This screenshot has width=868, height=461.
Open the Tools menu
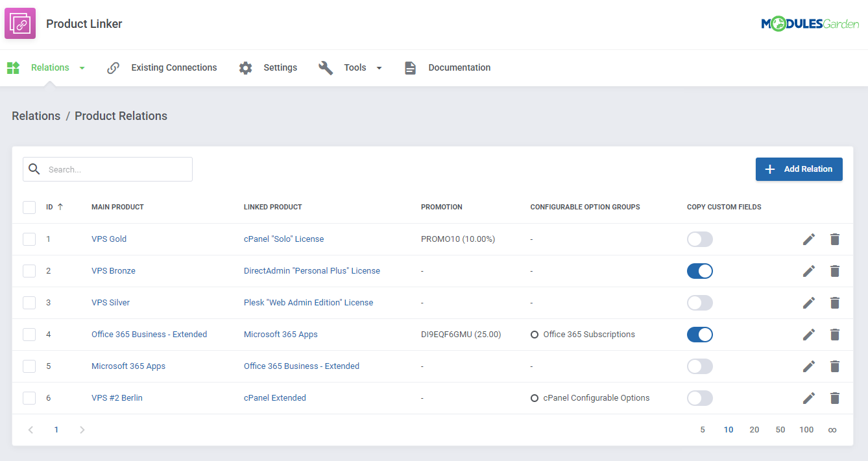355,67
